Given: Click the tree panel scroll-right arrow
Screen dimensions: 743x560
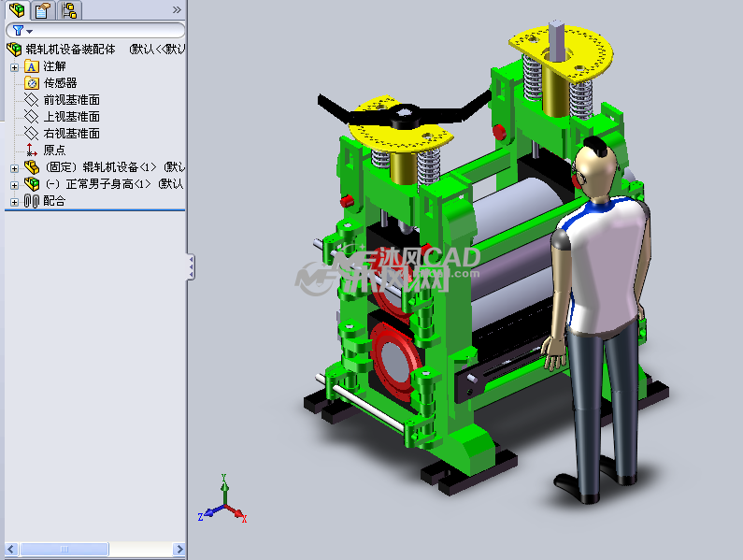Looking at the screenshot, I should click(179, 549).
